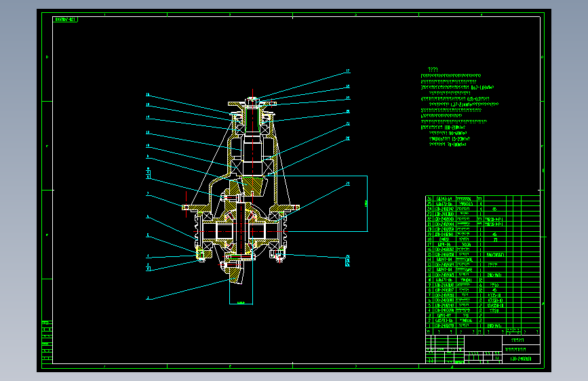This screenshot has height=381, width=588.
Task: Select the label box at top-left frame corner
Action: pos(65,20)
